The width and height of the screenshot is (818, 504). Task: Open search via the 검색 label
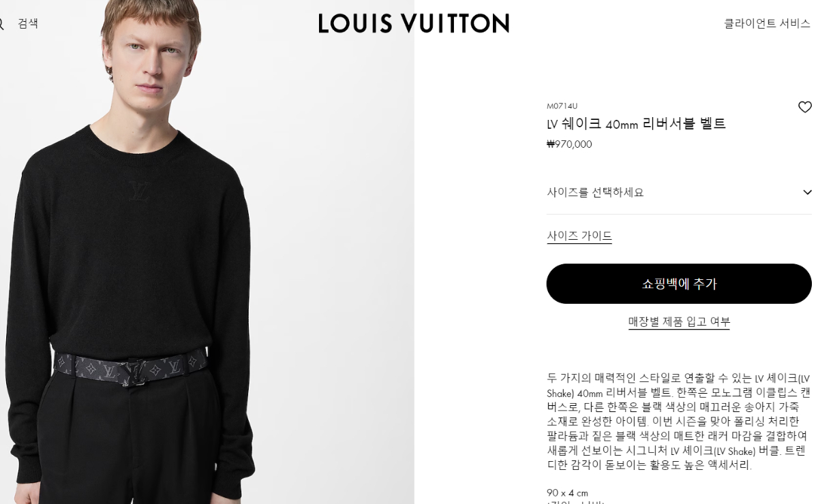(x=28, y=24)
